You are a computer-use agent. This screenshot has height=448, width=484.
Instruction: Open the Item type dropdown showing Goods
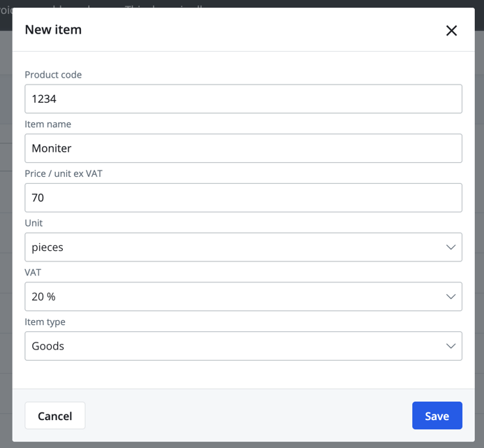point(230,346)
